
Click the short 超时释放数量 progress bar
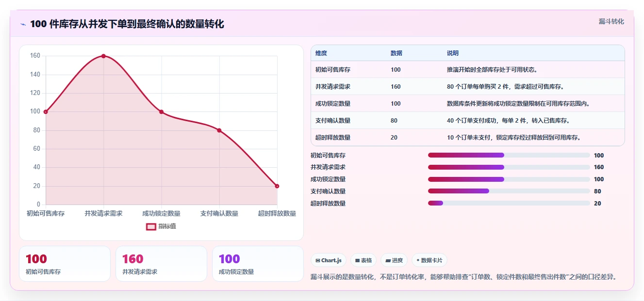[x=509, y=203]
